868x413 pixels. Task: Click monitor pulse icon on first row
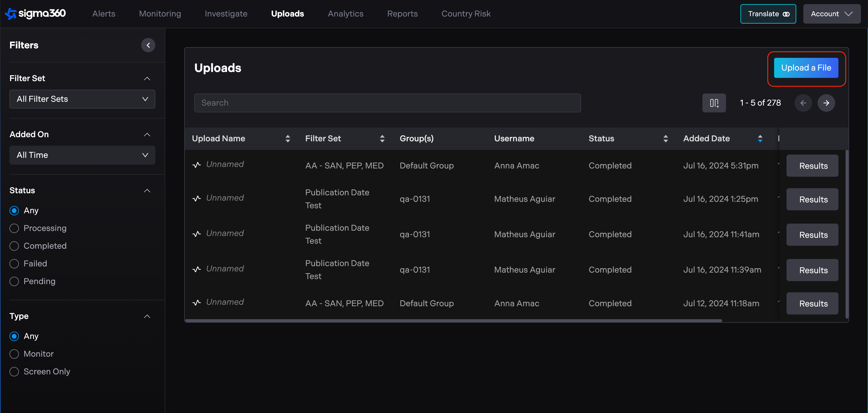[x=197, y=165]
